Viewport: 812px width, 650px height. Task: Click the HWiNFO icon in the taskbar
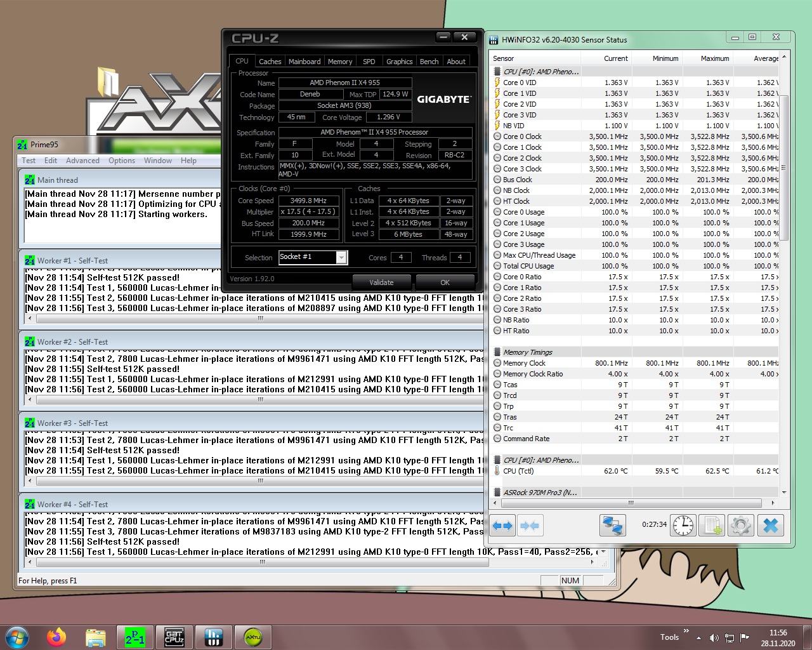click(213, 637)
